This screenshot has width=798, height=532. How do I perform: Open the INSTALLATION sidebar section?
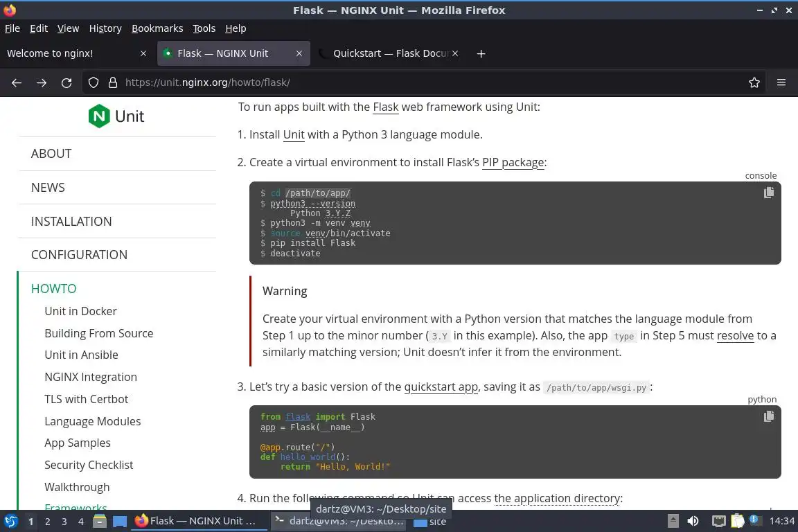point(71,222)
